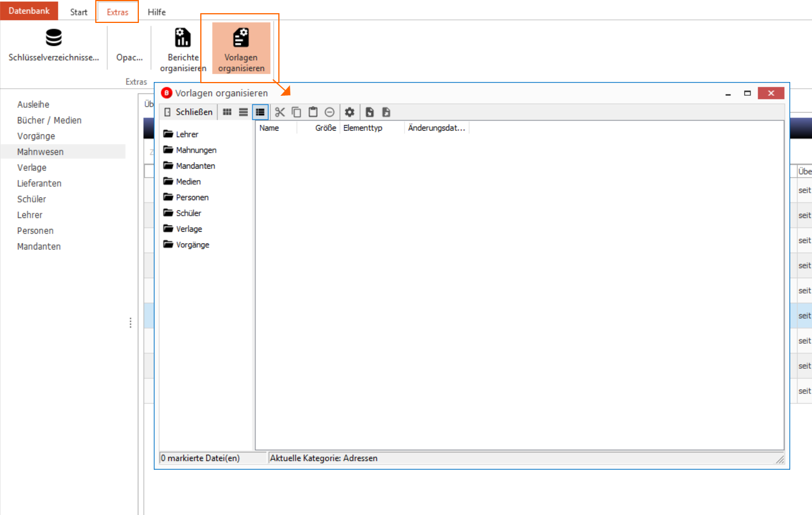Click Schließen in the dialog toolbar

[x=188, y=112]
